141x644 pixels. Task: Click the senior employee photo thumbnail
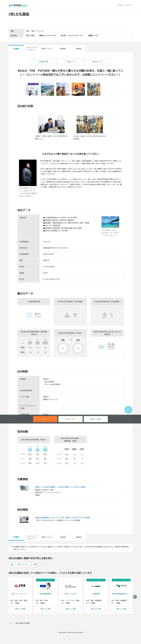pos(24,488)
